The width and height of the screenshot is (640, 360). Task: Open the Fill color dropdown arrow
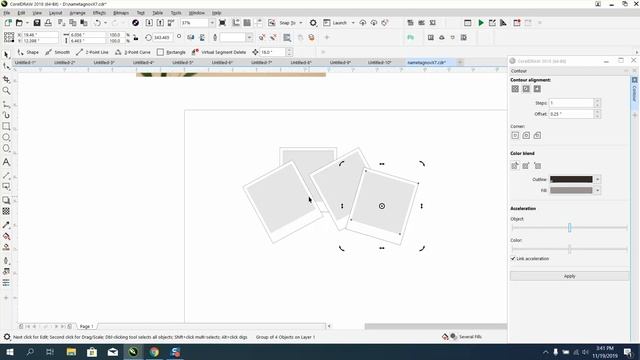(x=598, y=190)
